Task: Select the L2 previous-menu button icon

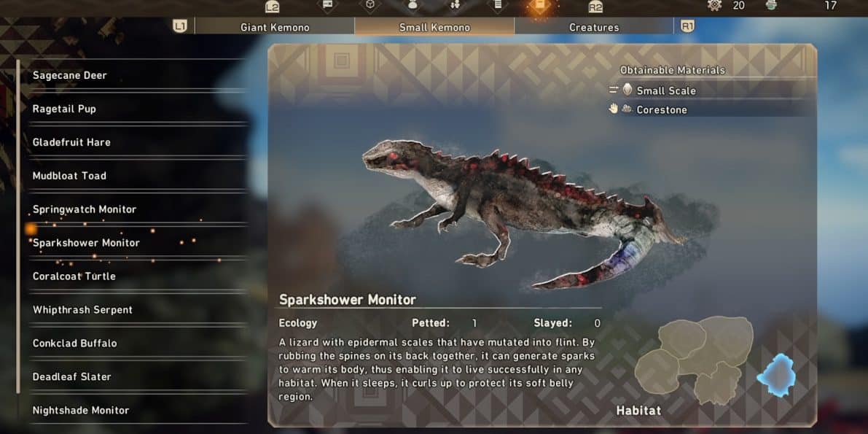Action: tap(272, 7)
